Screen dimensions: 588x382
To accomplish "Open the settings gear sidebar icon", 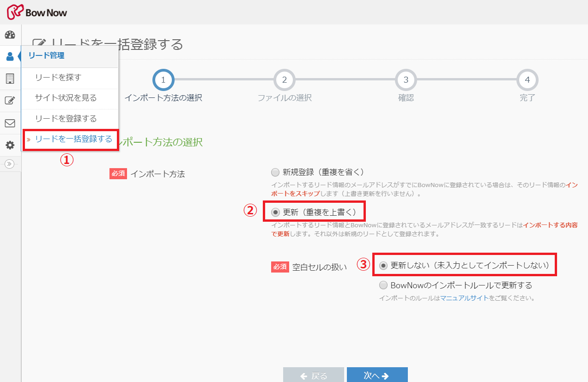I will [10, 146].
